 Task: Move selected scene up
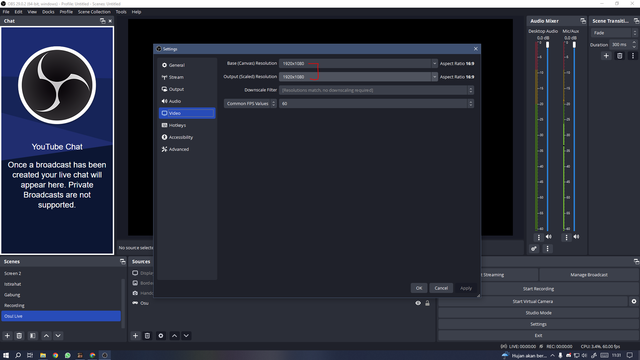click(x=46, y=336)
